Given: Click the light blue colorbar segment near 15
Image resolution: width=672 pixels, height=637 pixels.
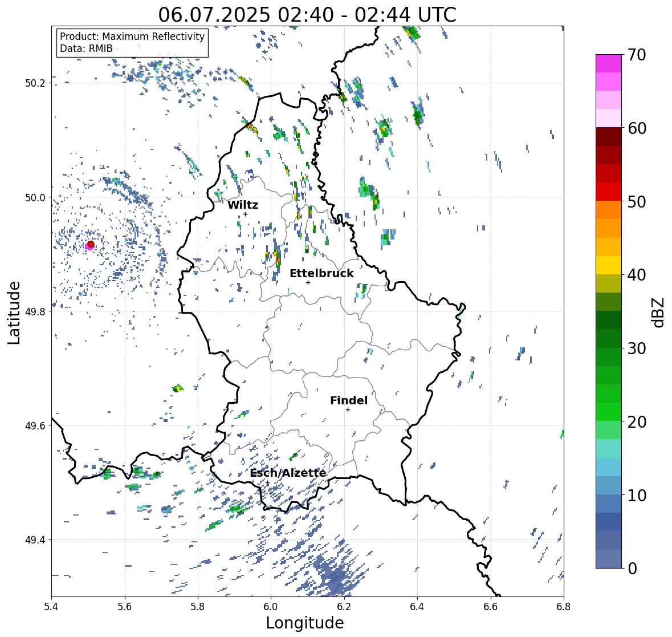Looking at the screenshot, I should (609, 467).
